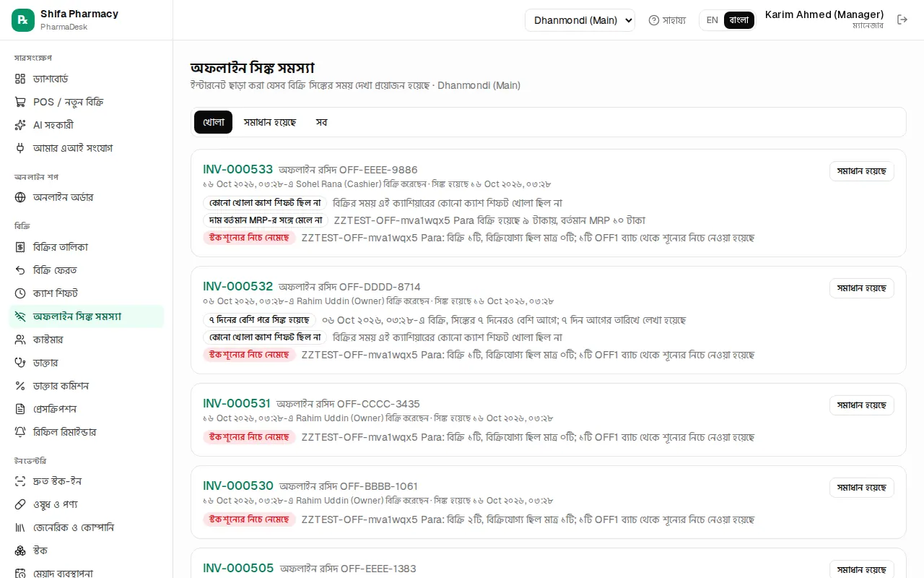
Task: Click the offline sync icon for অফলাইন সিঙ্ক সমস্যা
Action: [x=20, y=316]
